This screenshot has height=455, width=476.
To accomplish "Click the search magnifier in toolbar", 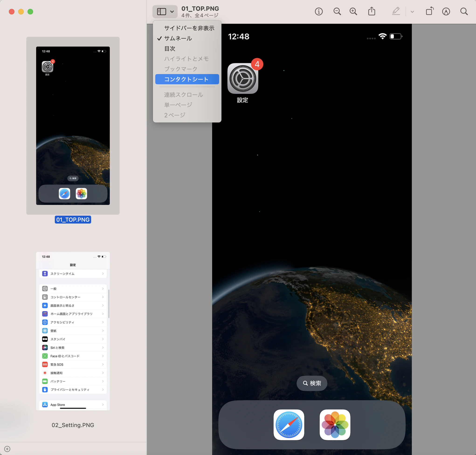I will [x=464, y=11].
